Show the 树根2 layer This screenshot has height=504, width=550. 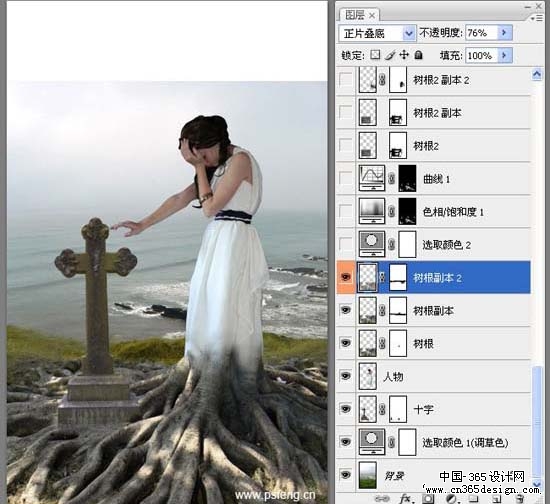pos(346,145)
